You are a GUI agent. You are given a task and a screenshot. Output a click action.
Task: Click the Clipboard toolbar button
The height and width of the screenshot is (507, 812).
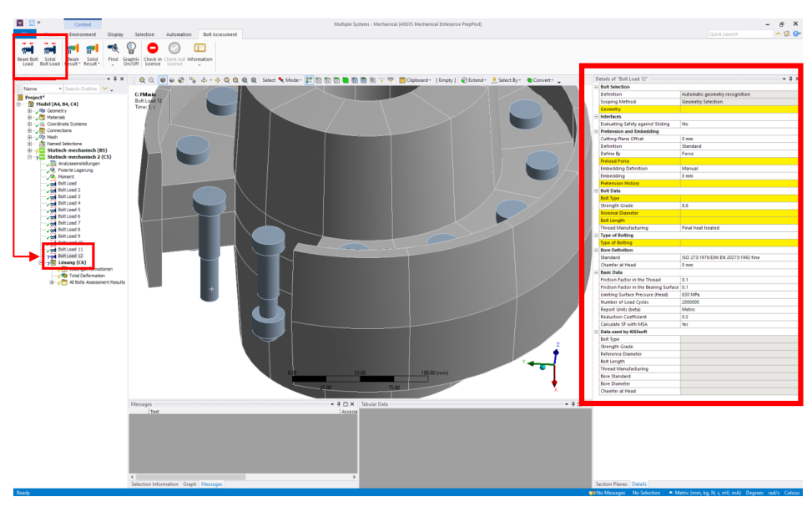tap(416, 79)
